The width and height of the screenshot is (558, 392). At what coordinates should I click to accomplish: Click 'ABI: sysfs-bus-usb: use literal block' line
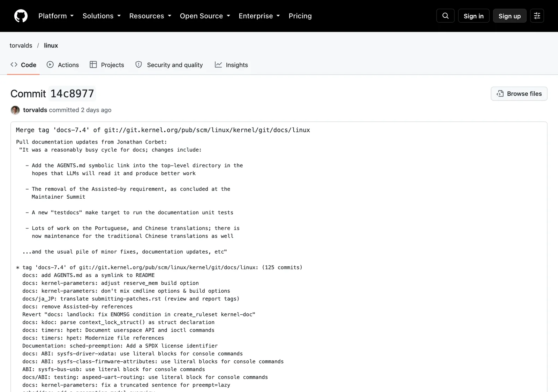tap(114, 369)
